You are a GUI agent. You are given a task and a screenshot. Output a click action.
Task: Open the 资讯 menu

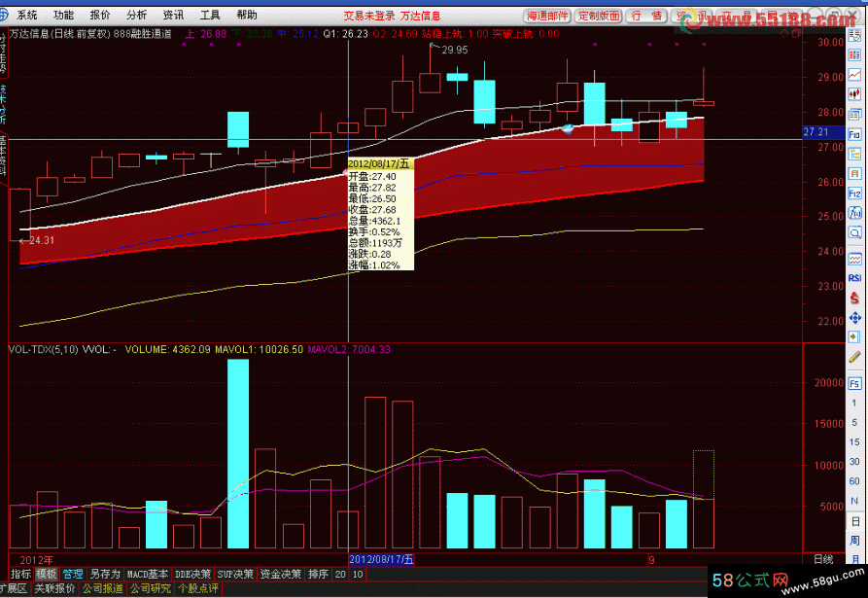(x=173, y=15)
